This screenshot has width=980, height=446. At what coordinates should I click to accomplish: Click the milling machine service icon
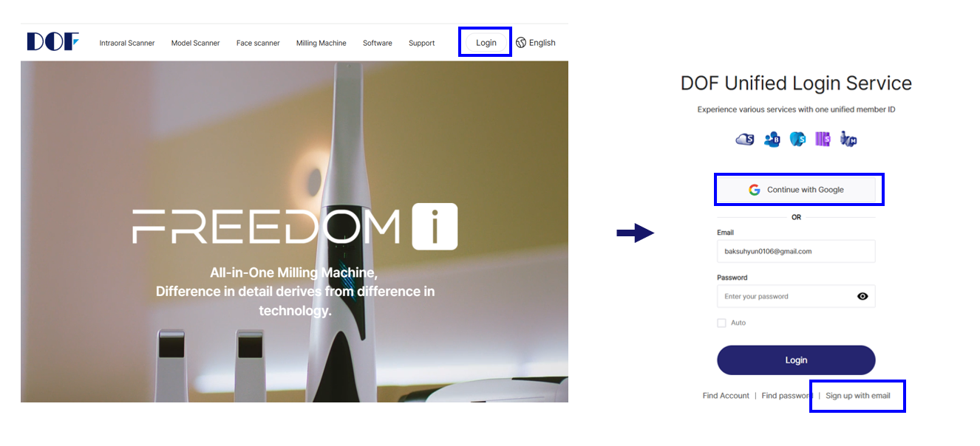(x=848, y=140)
